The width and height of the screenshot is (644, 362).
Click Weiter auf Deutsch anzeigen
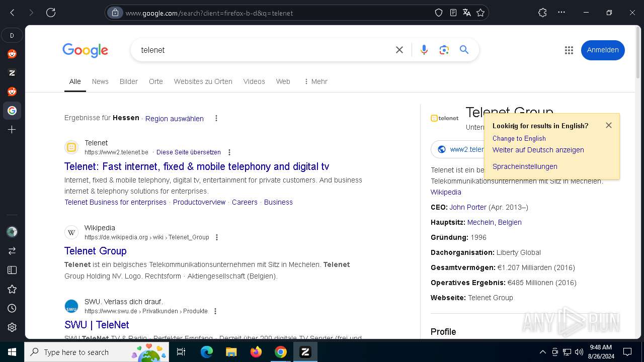(x=538, y=150)
